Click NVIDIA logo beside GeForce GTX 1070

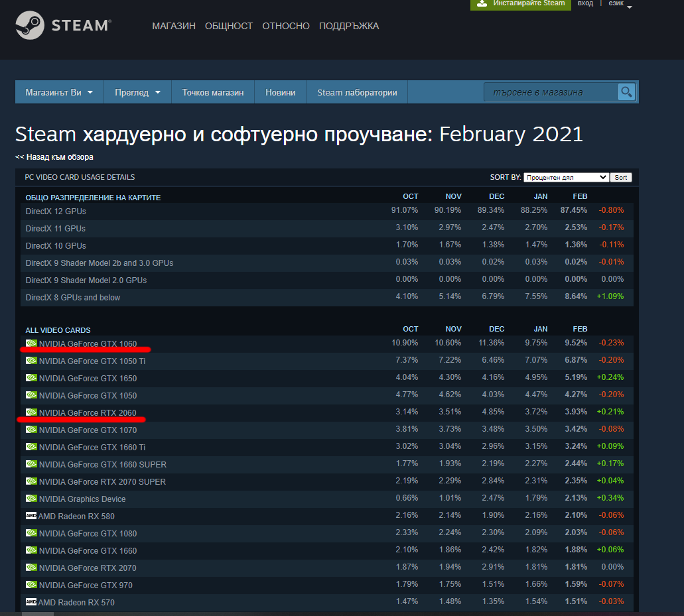tap(31, 430)
